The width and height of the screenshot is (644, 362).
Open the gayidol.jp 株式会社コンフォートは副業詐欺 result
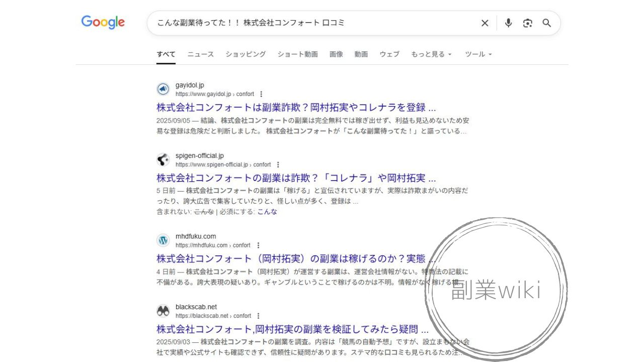[296, 108]
